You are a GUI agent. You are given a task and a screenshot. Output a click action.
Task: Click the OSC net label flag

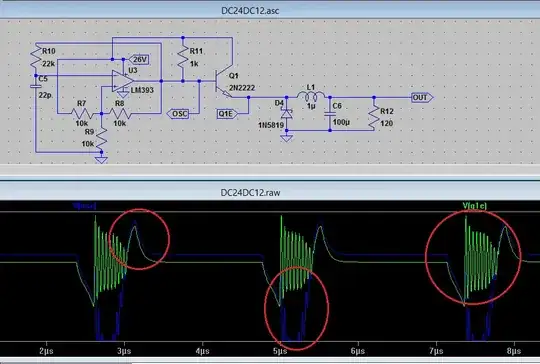pos(178,114)
